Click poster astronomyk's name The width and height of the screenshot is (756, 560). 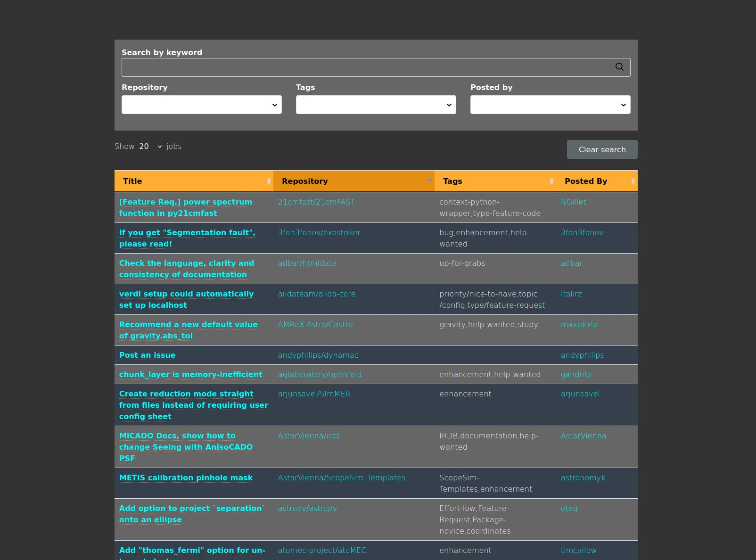(583, 478)
